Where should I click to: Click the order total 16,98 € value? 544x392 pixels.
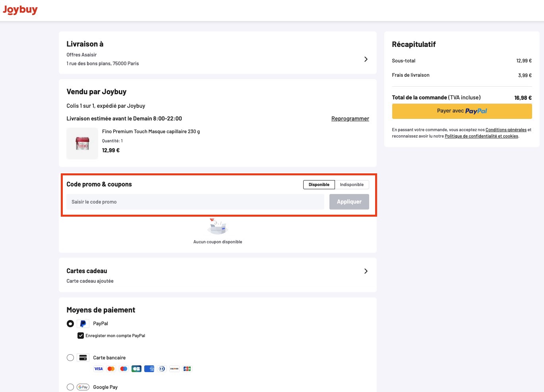point(523,98)
